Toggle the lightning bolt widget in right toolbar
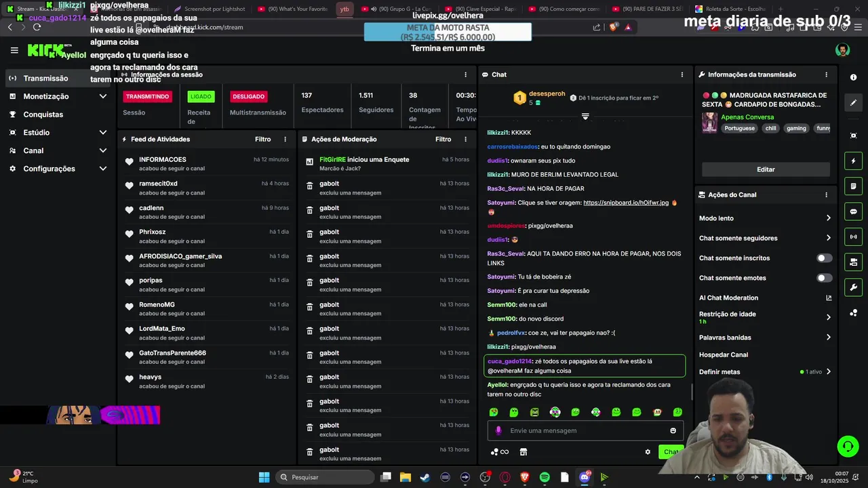 (853, 161)
